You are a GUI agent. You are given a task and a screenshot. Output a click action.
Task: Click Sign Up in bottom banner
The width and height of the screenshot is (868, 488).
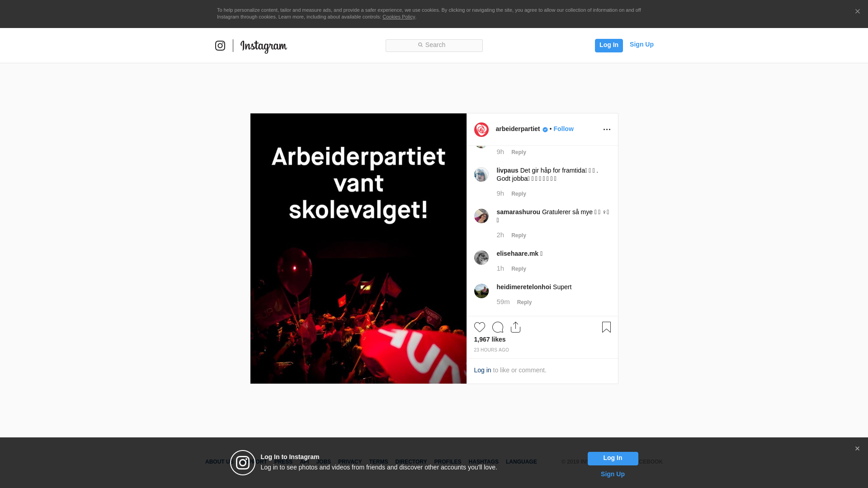pos(613,474)
